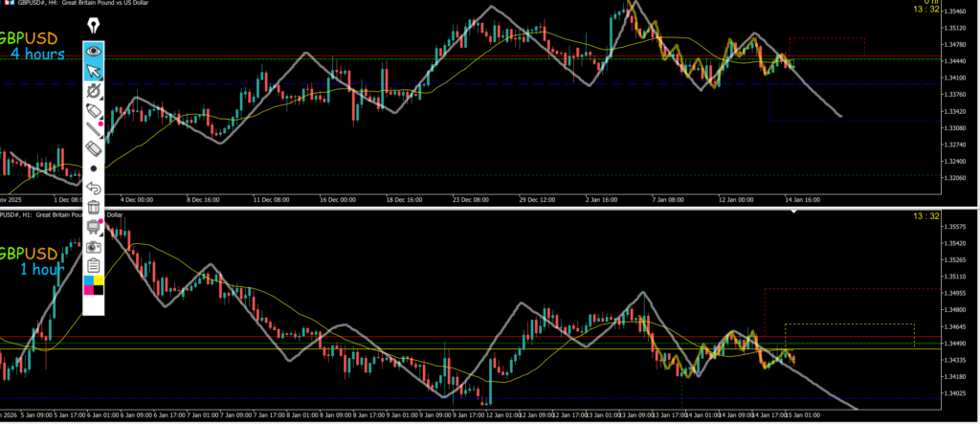Click the pen nib logo above the toolbar
Screen dimensions: 980x424
94,25
